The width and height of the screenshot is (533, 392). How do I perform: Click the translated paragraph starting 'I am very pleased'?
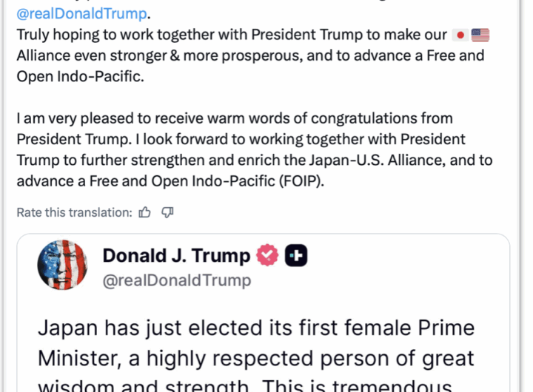(255, 149)
